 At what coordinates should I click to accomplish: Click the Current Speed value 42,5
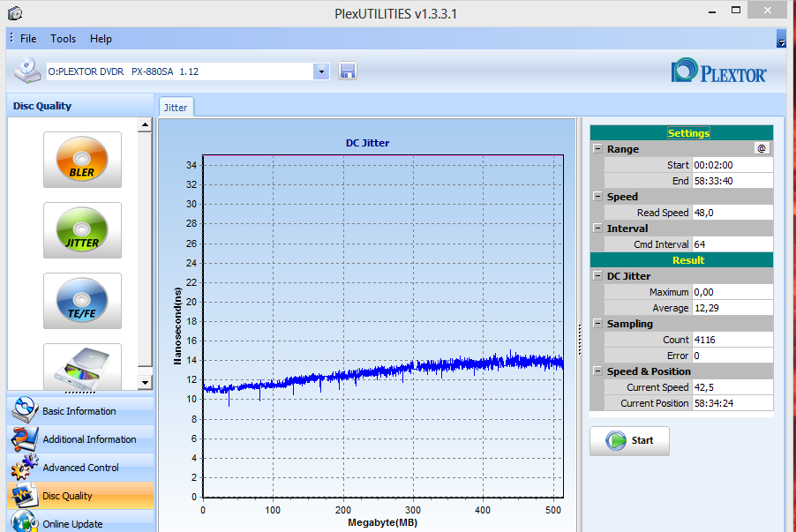(732, 387)
